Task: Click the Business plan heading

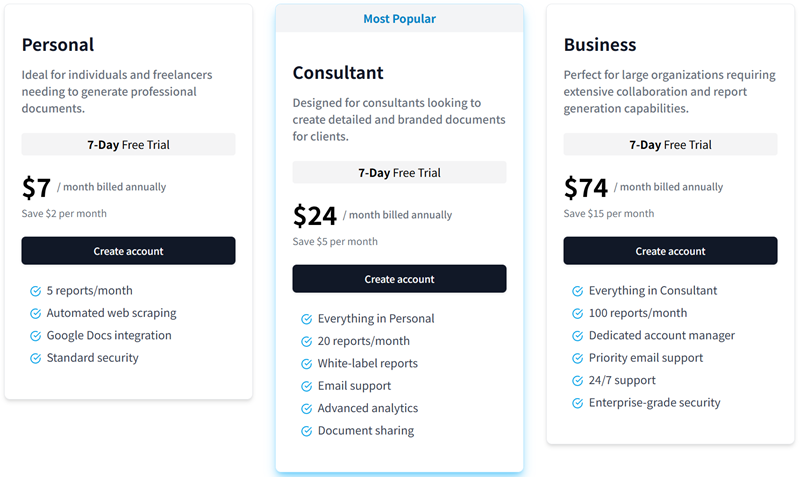Action: coord(599,45)
